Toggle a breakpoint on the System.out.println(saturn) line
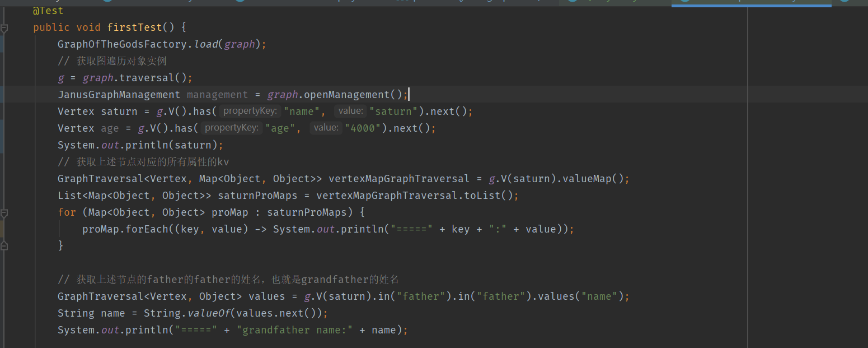 tap(17, 145)
